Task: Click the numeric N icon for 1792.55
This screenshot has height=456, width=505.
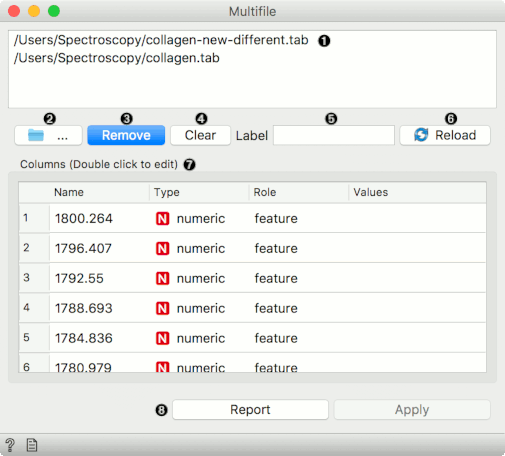Action: pos(163,279)
